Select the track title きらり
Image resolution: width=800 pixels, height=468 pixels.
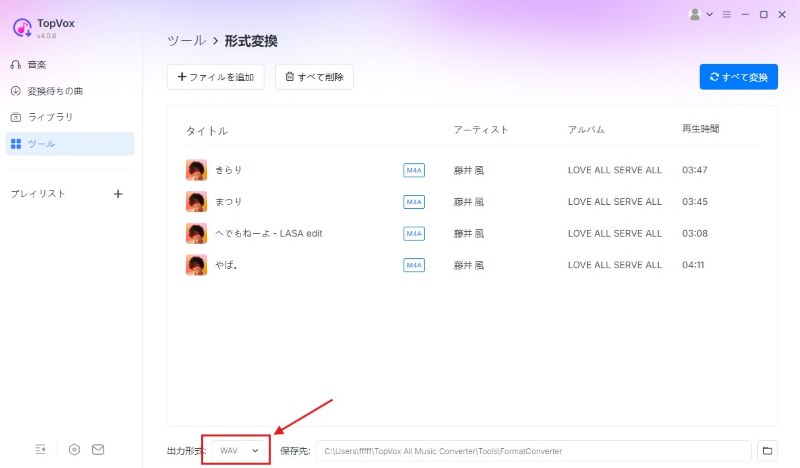click(x=228, y=170)
